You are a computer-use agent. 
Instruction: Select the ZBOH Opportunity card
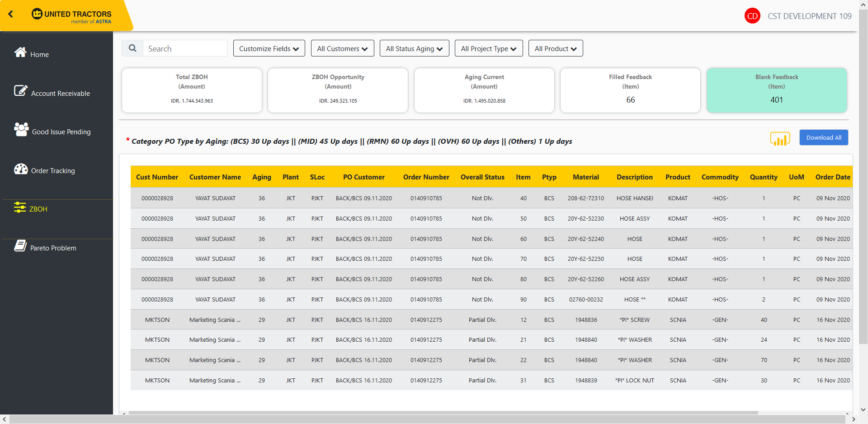point(338,90)
